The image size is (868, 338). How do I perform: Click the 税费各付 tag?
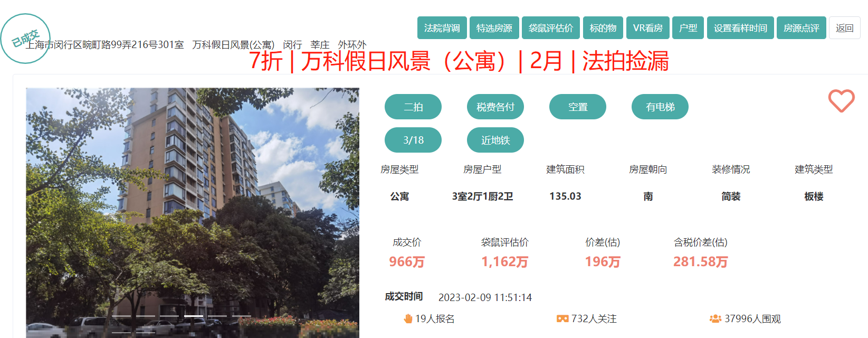click(495, 107)
